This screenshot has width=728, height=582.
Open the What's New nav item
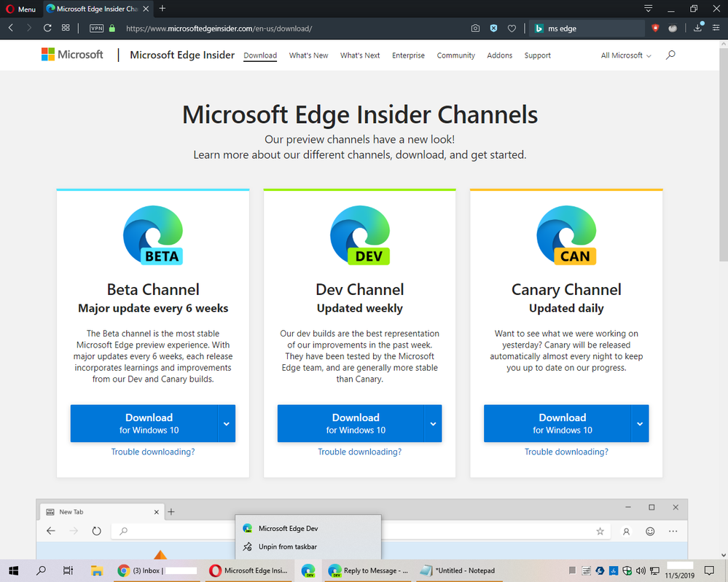coord(308,55)
